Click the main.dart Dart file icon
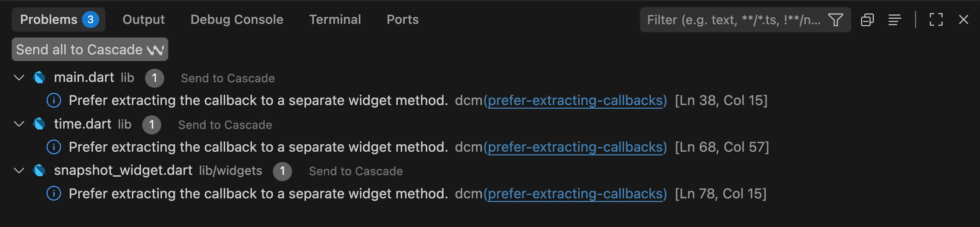 (39, 78)
